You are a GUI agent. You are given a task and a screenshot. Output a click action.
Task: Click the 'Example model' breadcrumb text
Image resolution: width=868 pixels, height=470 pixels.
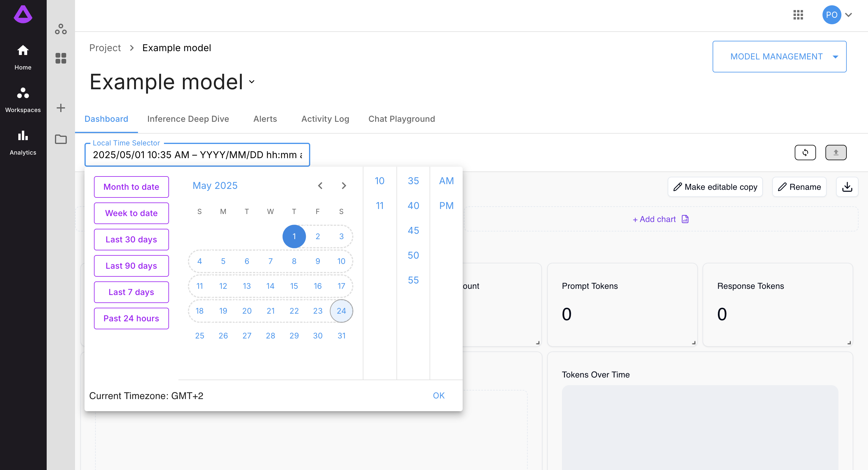pyautogui.click(x=177, y=48)
